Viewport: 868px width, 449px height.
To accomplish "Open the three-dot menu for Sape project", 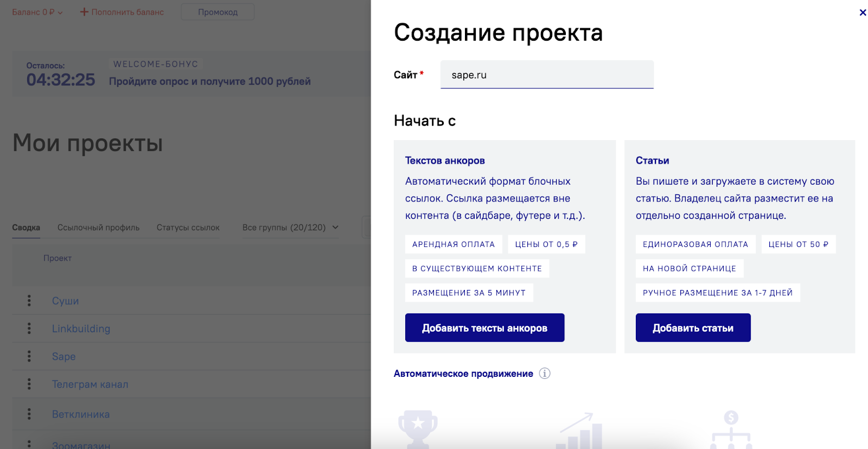I will tap(29, 356).
